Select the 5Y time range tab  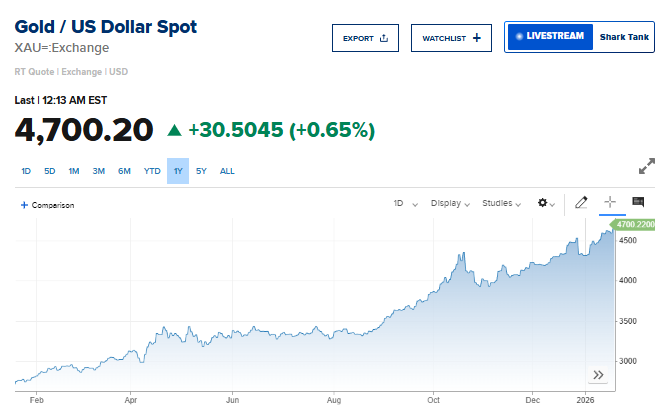pos(201,171)
